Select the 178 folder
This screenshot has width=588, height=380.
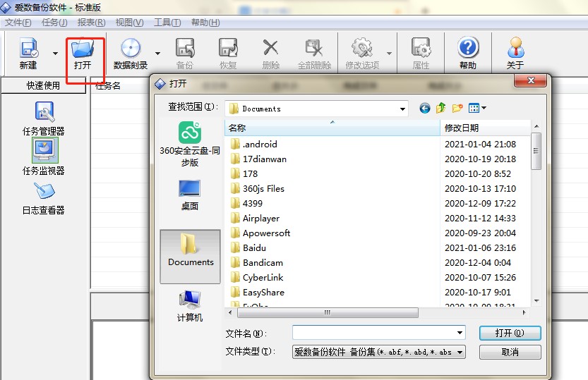pos(250,173)
